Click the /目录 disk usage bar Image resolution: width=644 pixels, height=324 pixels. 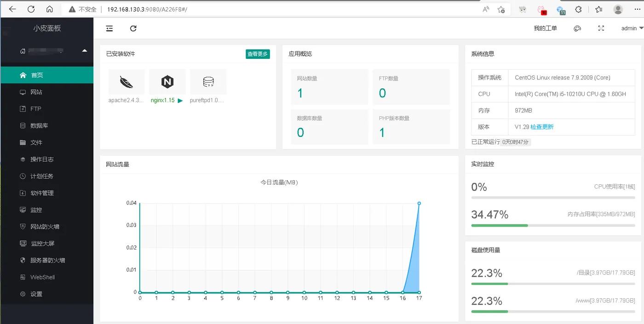(x=553, y=284)
